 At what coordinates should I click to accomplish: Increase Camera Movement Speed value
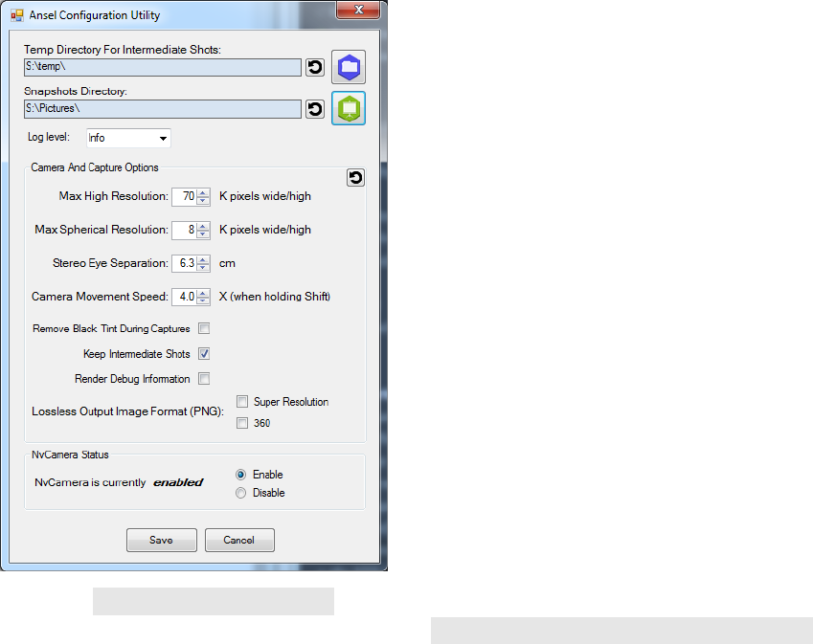click(203, 293)
